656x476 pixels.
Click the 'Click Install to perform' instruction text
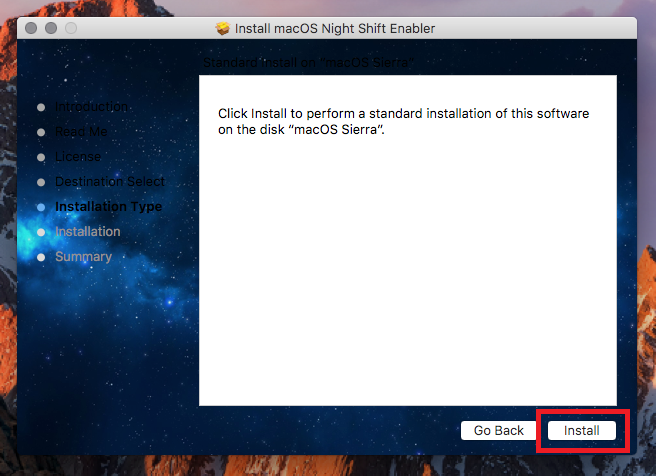[403, 121]
